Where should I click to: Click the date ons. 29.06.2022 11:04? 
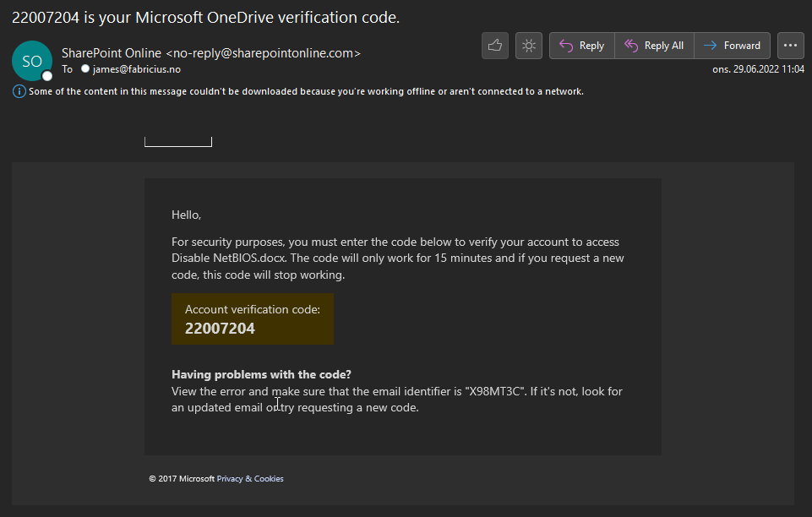coord(758,69)
